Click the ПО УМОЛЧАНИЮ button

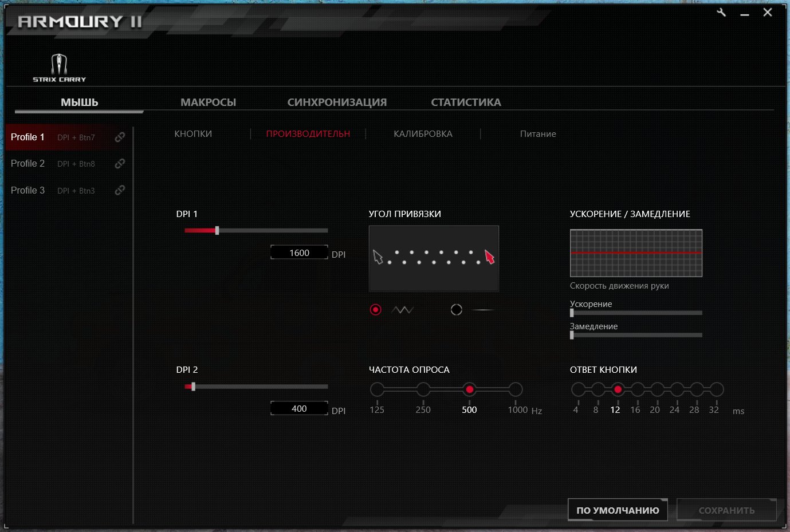tap(618, 510)
